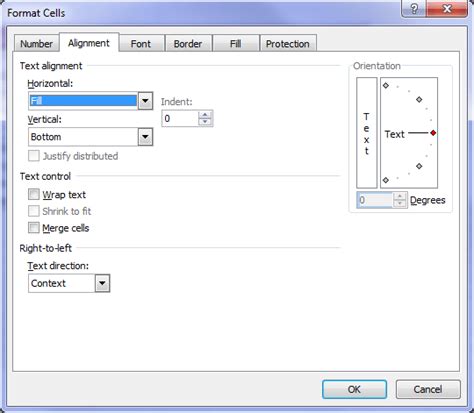Check the Merge cells checkbox

[x=34, y=228]
